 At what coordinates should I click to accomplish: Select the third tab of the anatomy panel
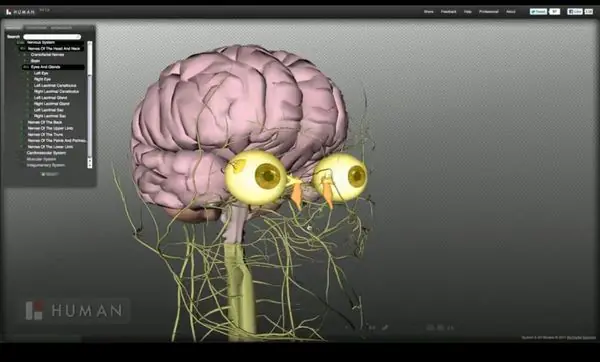[61, 28]
